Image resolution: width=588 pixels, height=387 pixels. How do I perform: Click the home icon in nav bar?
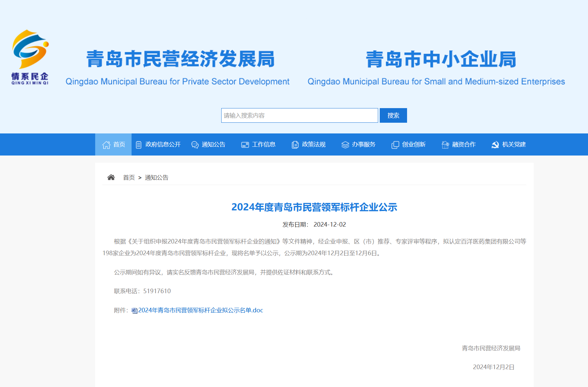tap(106, 145)
